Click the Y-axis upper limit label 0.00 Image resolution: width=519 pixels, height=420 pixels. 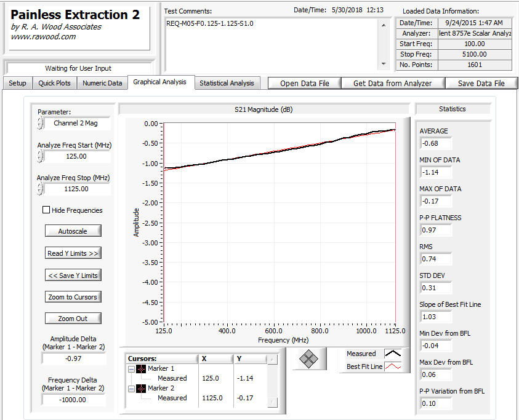[151, 124]
